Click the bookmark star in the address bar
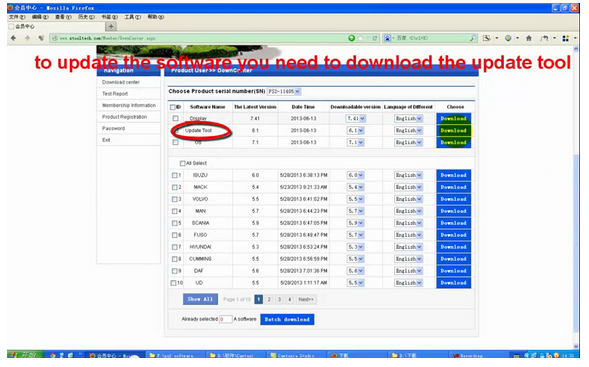 [361, 38]
